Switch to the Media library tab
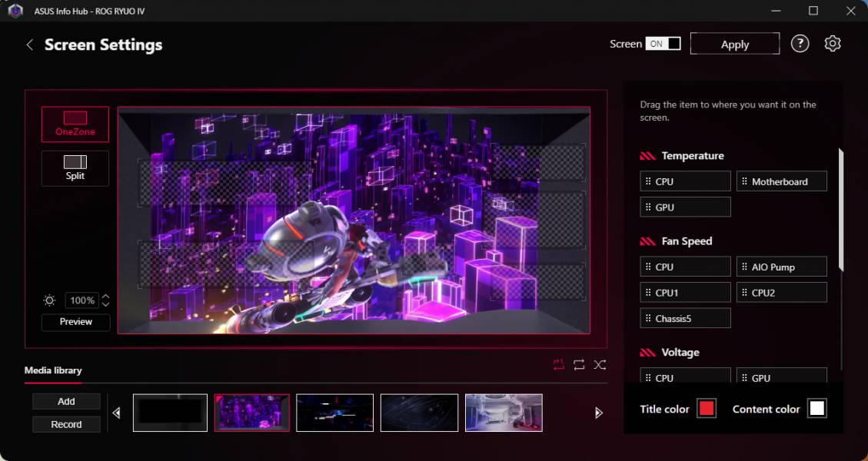Screen dimensions: 868x461 pyautogui.click(x=53, y=370)
